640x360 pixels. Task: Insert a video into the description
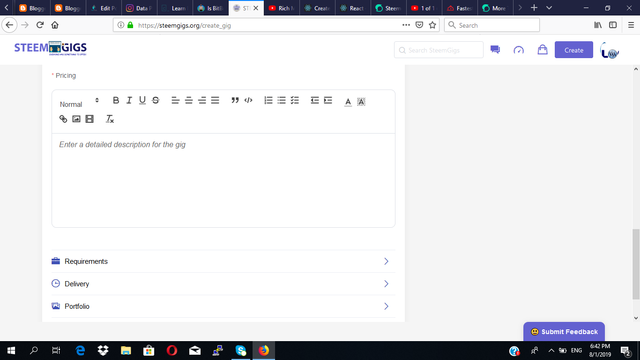[89, 119]
